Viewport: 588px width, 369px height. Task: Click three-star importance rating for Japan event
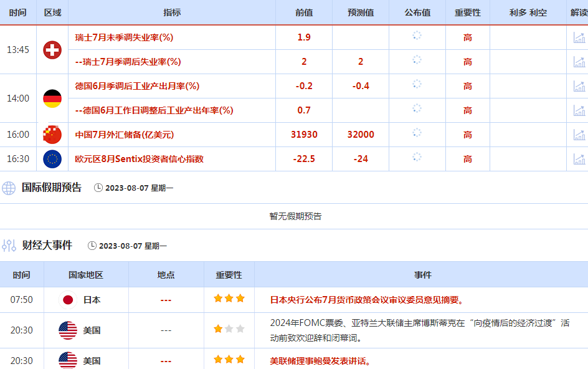click(x=229, y=299)
